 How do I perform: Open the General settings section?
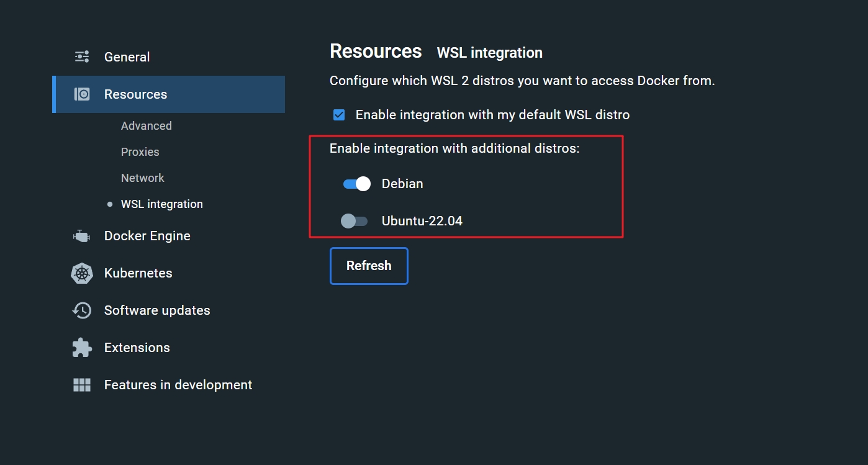click(x=127, y=57)
